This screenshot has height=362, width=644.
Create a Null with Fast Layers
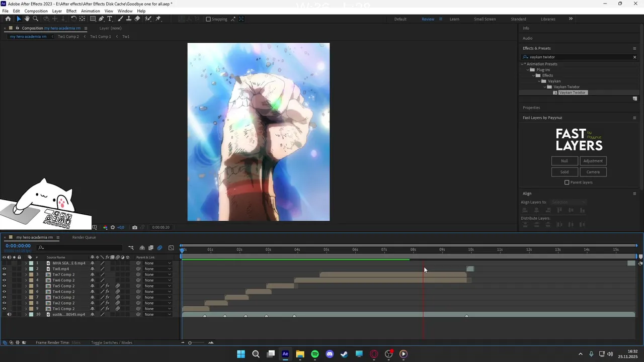click(565, 161)
